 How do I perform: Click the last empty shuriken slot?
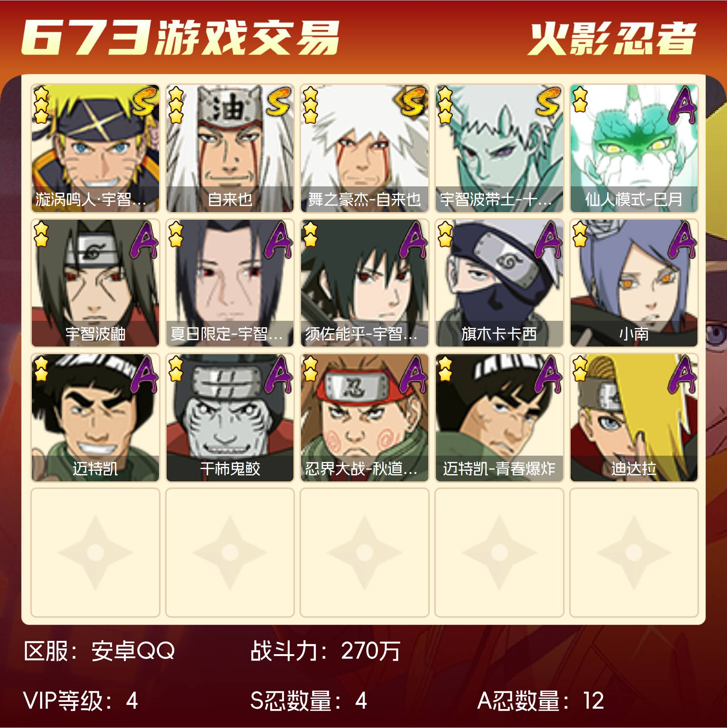(634, 553)
